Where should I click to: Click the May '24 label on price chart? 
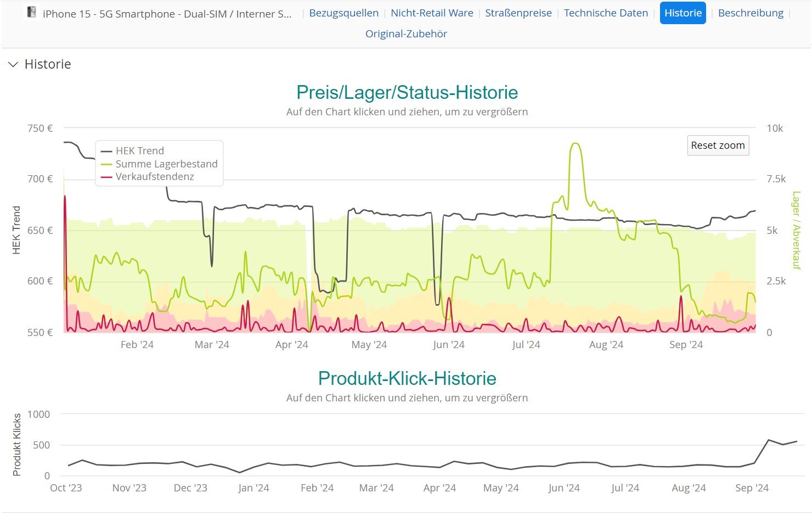click(369, 345)
